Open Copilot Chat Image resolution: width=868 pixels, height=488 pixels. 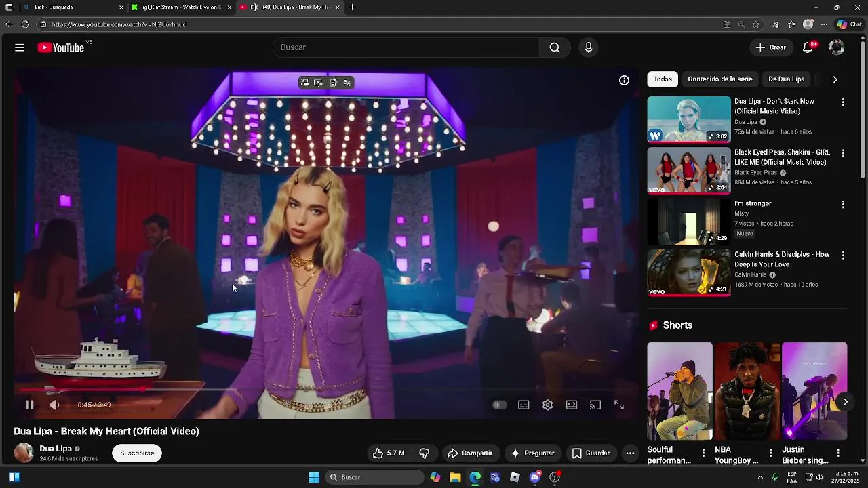coord(850,24)
